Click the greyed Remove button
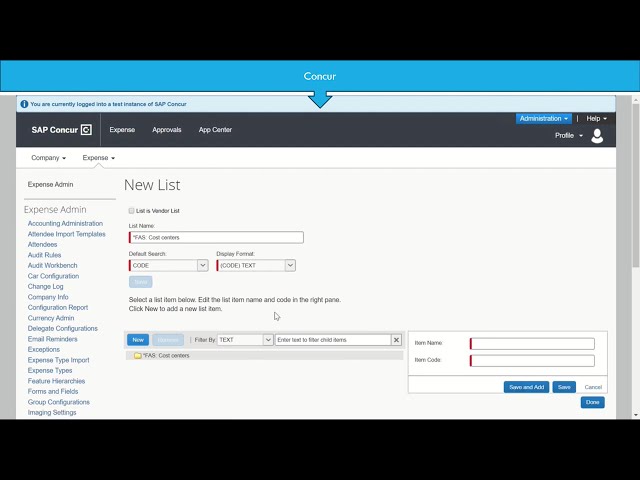640x480 pixels. (x=168, y=340)
